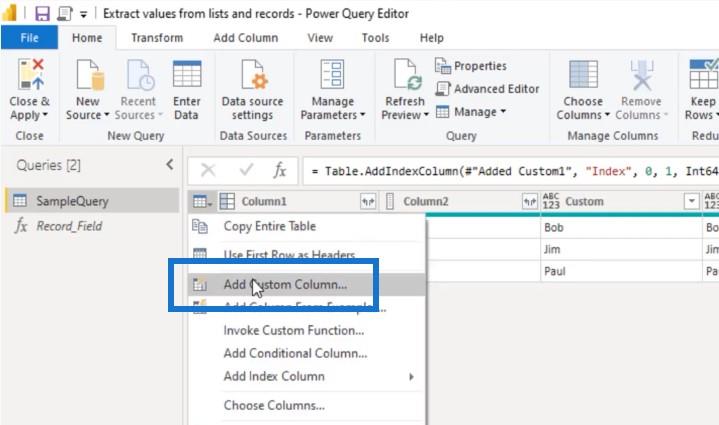Click the fx function icon in formula bar
The image size is (719, 425).
coord(280,171)
